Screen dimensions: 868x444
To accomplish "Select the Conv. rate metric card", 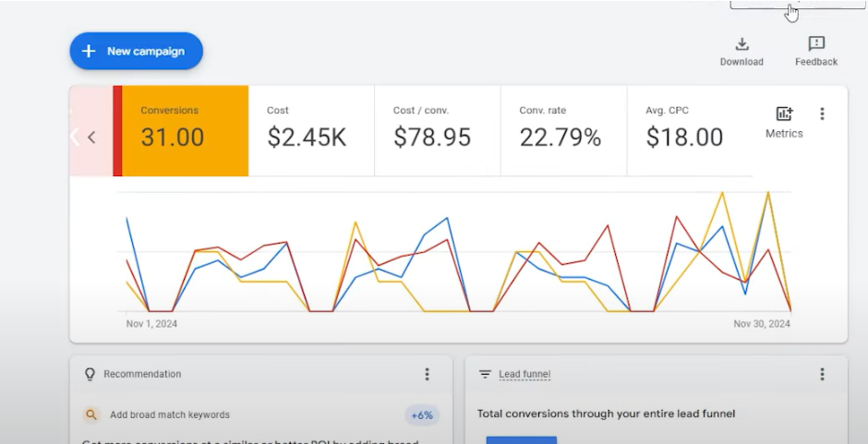I will coord(563,130).
